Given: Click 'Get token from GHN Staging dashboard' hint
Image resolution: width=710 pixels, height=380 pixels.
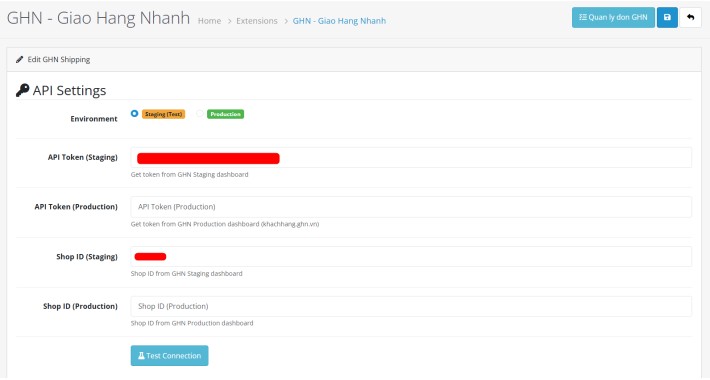Looking at the screenshot, I should [x=189, y=174].
